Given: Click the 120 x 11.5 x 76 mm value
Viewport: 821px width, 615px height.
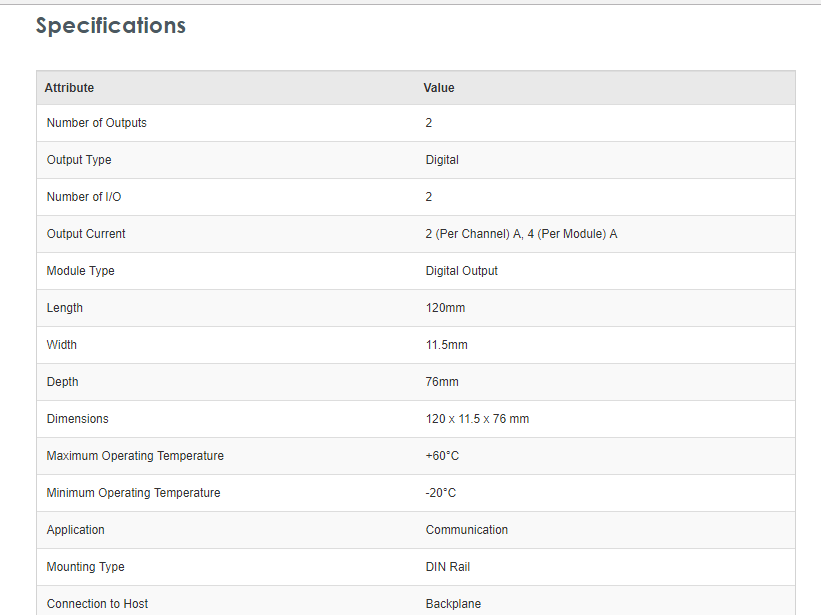Looking at the screenshot, I should click(x=477, y=419).
